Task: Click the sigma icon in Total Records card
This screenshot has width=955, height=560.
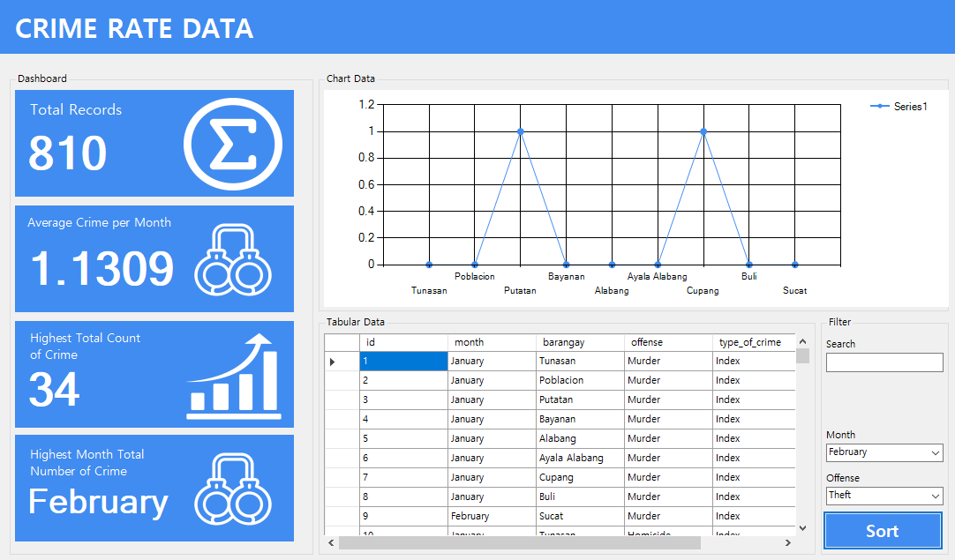Action: pos(233,144)
